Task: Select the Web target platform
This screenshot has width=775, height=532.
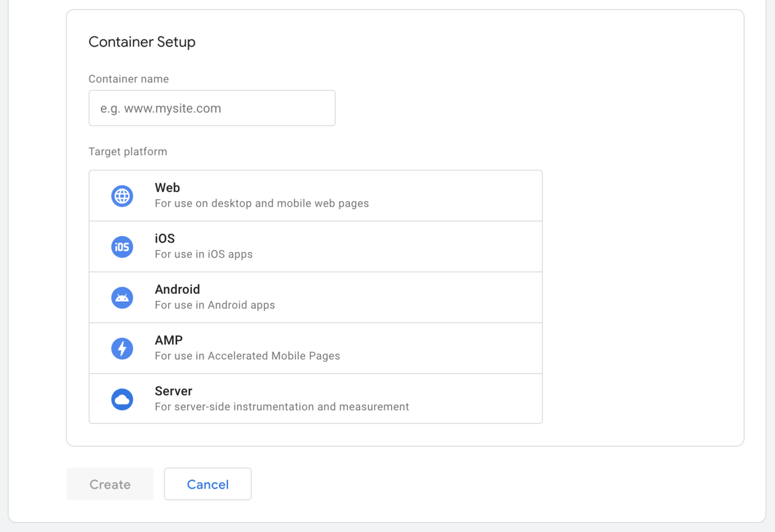Action: (x=315, y=196)
